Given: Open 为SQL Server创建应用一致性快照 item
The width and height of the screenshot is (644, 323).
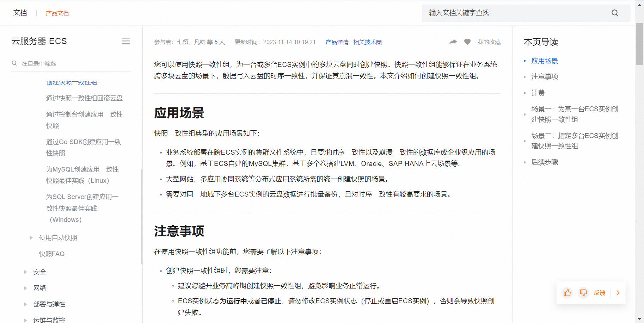Looking at the screenshot, I should click(82, 208).
